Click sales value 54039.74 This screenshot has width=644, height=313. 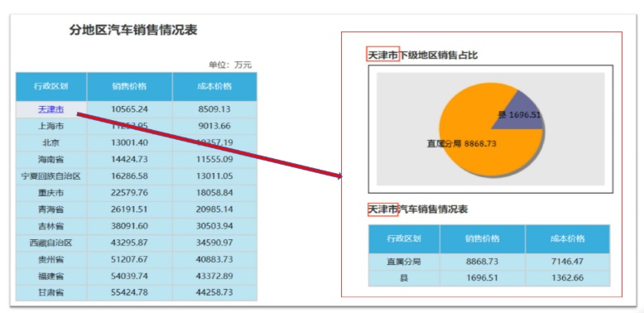click(129, 276)
